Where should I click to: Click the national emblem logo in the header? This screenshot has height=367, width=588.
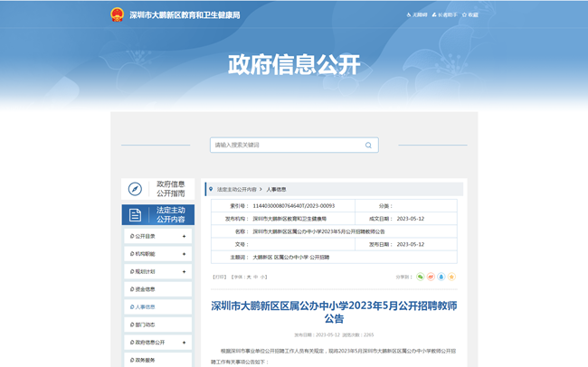point(117,14)
